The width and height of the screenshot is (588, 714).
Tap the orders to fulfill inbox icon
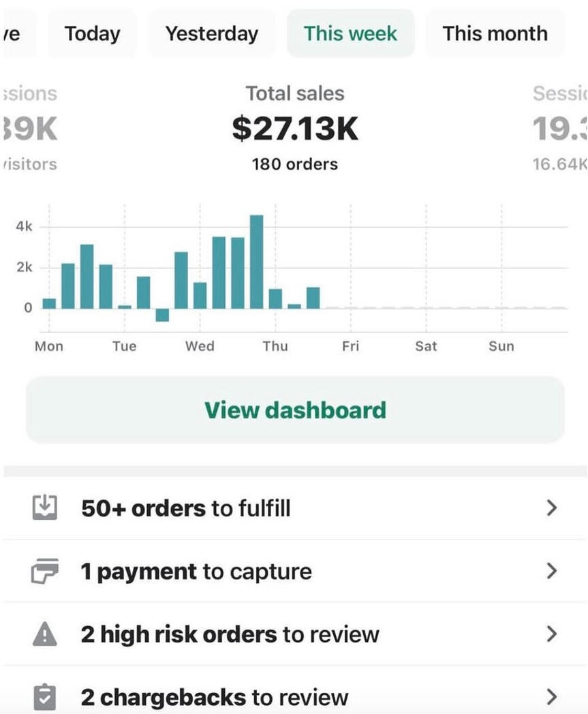[45, 508]
